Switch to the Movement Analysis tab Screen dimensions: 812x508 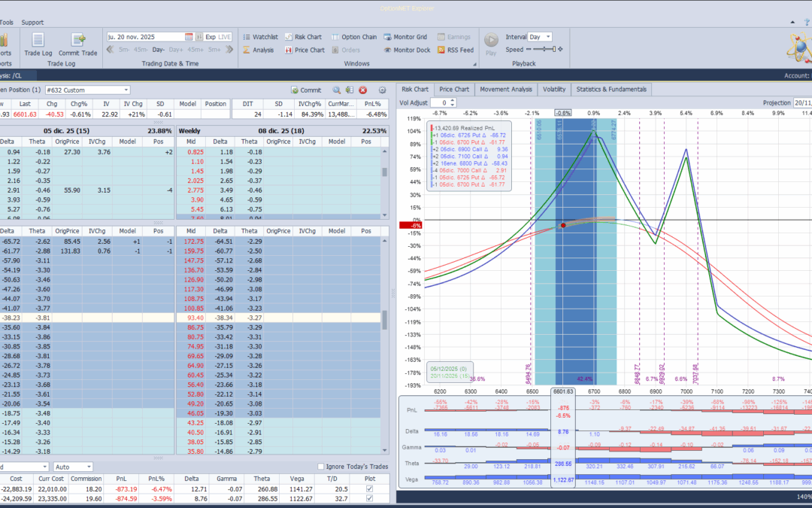point(506,90)
